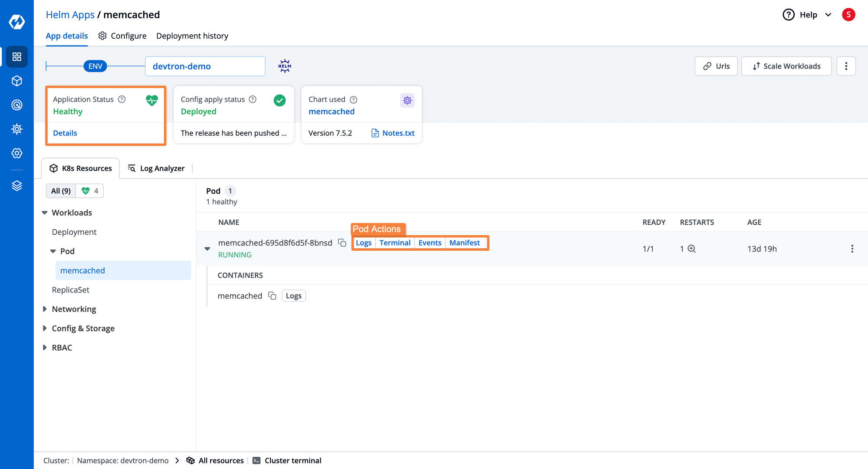This screenshot has width=868, height=469.
Task: Click the Details link under Application Status
Action: point(65,133)
